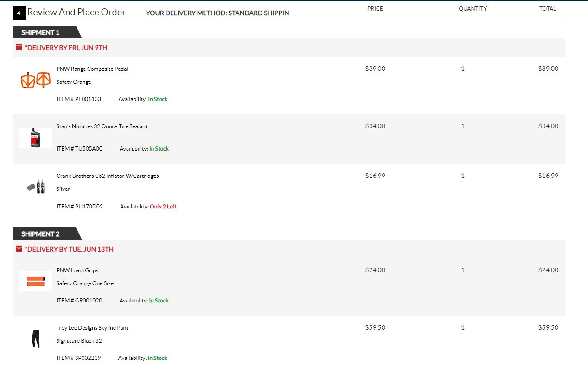Click In Stock status for PNW Range Pedal

coord(158,99)
